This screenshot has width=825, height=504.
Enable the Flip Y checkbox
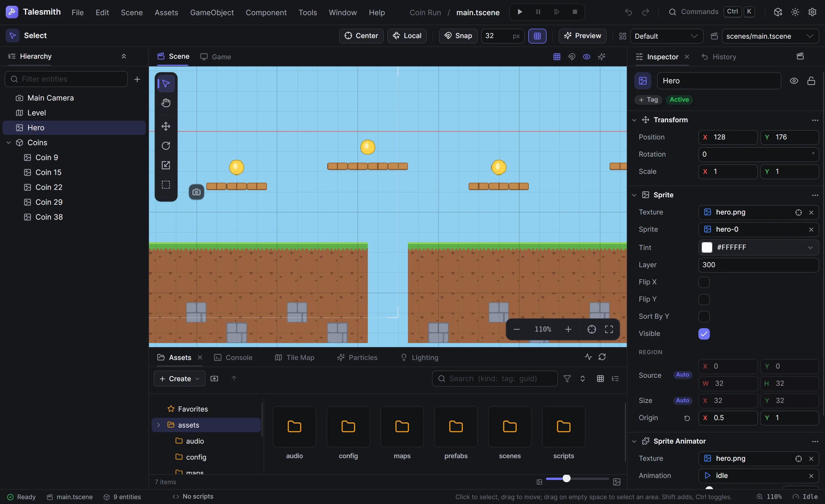click(x=704, y=300)
